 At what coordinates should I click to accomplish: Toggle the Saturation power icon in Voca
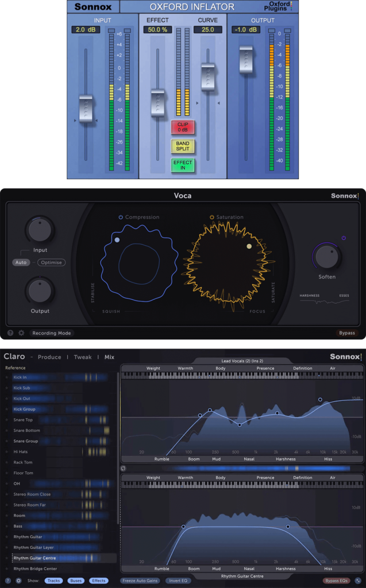coord(211,217)
